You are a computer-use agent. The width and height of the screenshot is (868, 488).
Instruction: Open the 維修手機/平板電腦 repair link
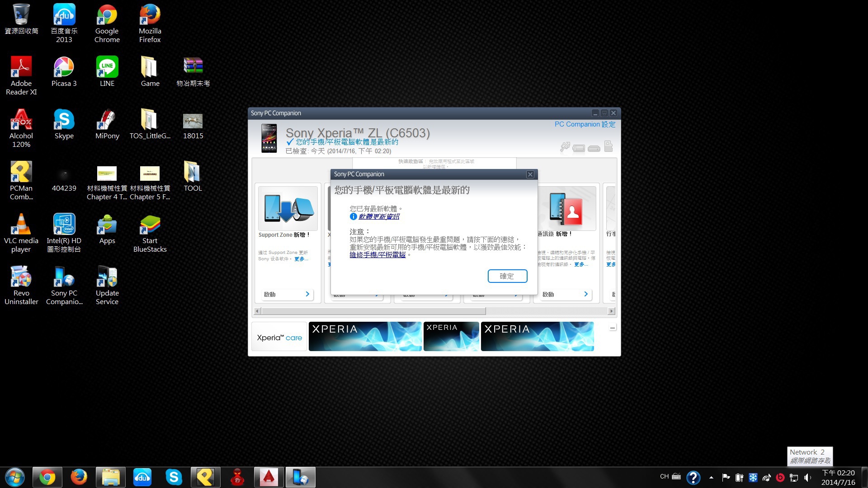click(377, 255)
